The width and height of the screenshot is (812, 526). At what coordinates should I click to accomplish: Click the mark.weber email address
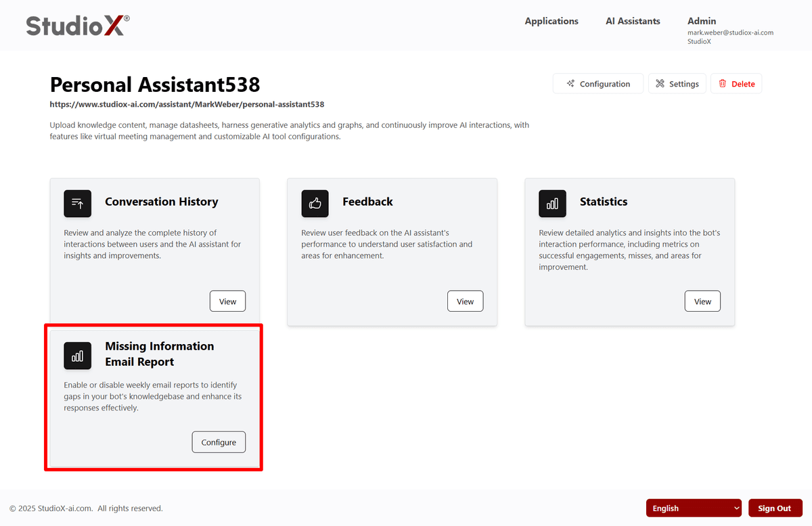click(x=730, y=32)
